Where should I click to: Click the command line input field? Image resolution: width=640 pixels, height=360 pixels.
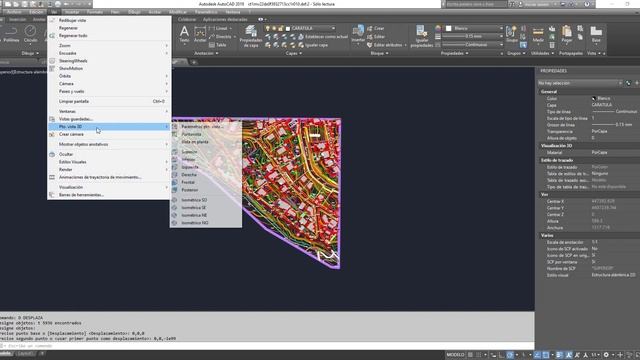tap(267, 346)
